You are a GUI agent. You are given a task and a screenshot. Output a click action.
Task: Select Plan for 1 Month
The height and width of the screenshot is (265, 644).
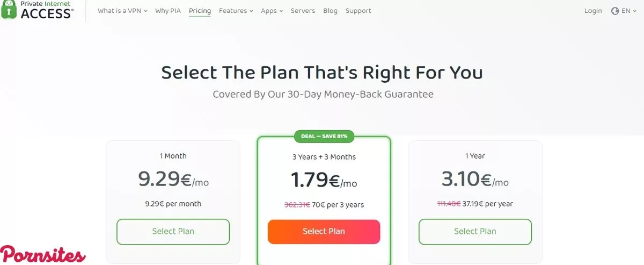173,232
